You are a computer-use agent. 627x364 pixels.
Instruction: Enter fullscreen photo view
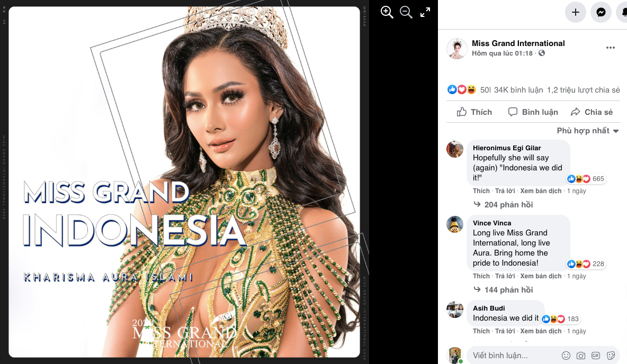(425, 12)
